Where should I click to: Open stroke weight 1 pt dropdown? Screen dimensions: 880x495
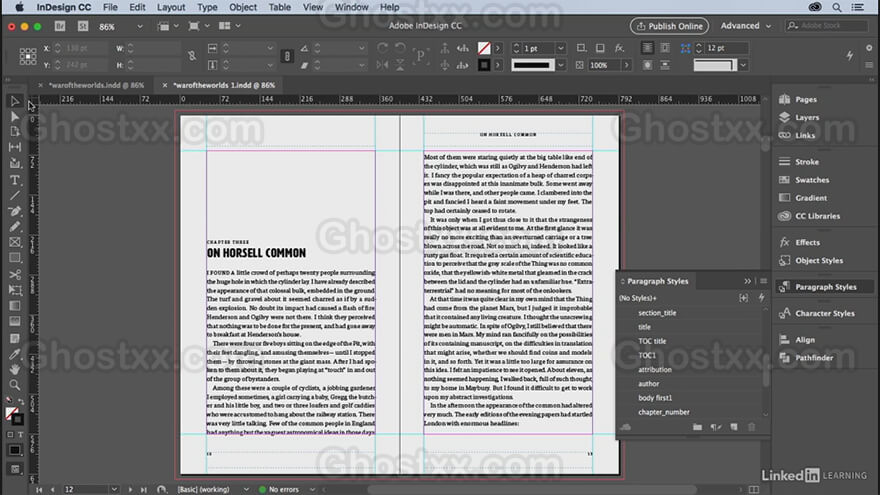[x=560, y=48]
